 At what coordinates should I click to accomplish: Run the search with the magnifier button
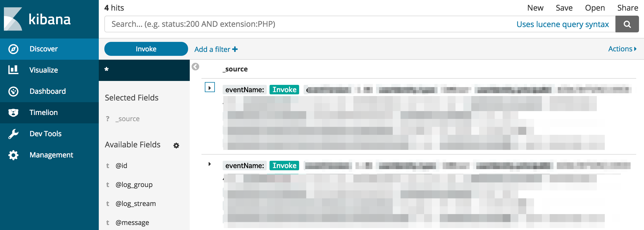[627, 24]
